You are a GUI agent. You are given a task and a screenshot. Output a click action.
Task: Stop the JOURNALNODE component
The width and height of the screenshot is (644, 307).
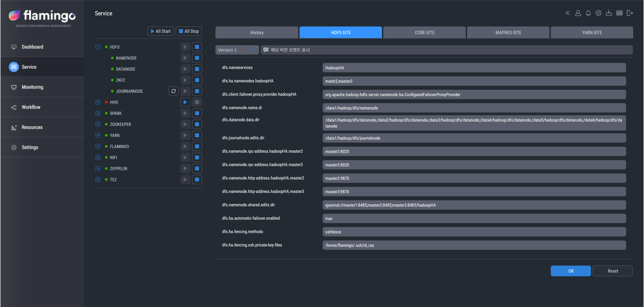(x=197, y=91)
